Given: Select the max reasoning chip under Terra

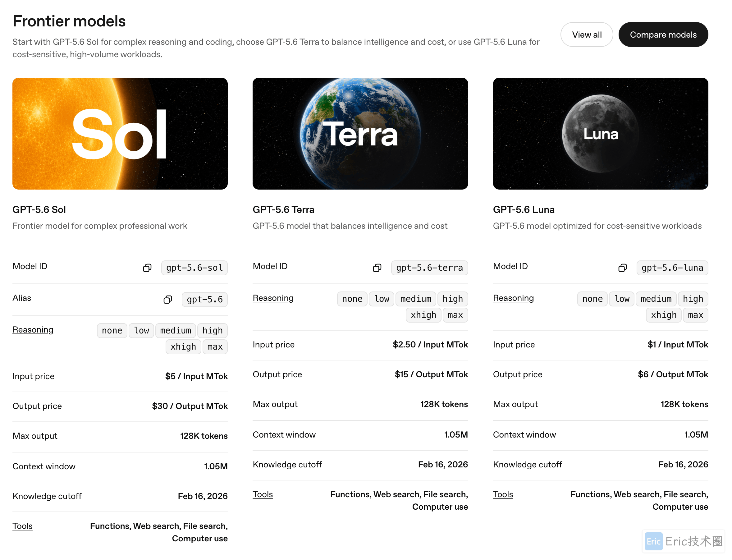Looking at the screenshot, I should tap(455, 315).
